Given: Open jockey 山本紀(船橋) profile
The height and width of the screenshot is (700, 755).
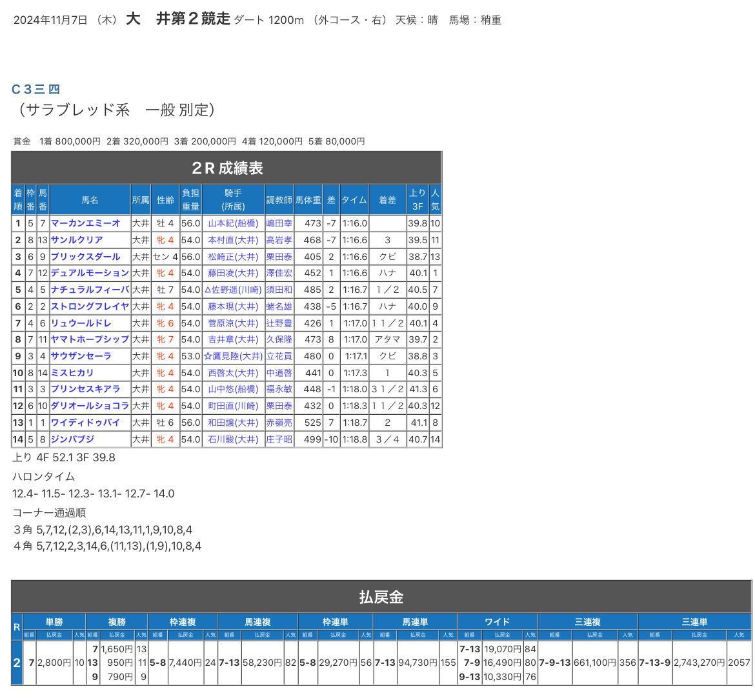Looking at the screenshot, I should [x=233, y=223].
